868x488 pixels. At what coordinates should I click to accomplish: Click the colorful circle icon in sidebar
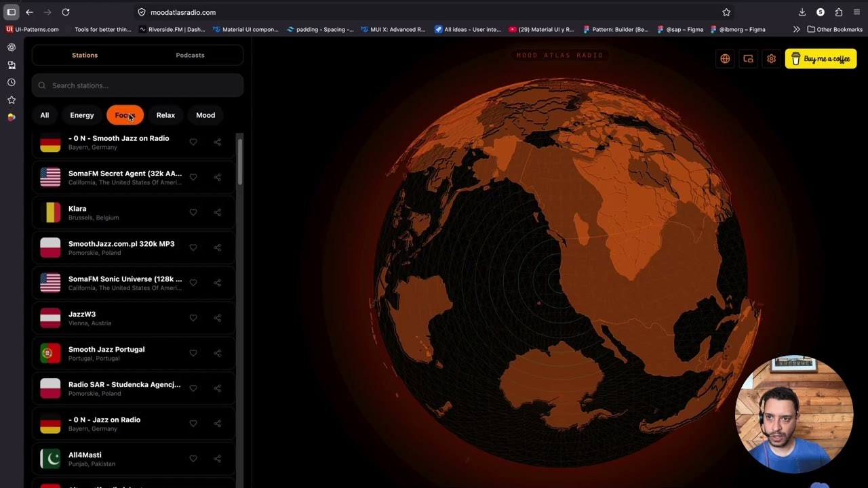coord(12,117)
